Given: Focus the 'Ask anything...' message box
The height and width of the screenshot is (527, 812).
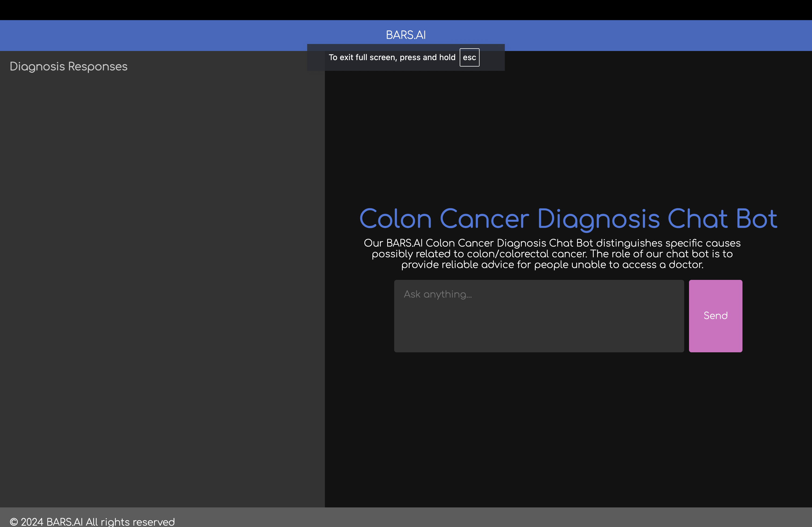Looking at the screenshot, I should click(x=539, y=316).
